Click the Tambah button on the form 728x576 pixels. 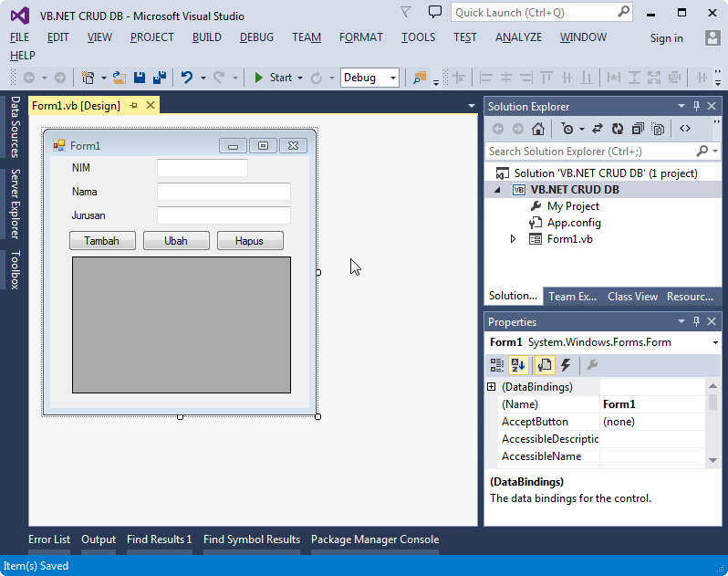tap(102, 241)
